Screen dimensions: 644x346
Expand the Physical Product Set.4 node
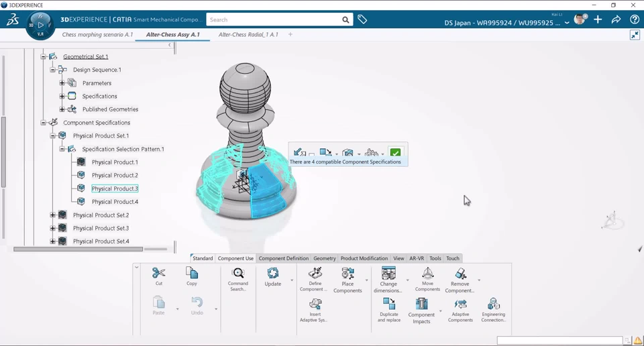click(x=52, y=241)
